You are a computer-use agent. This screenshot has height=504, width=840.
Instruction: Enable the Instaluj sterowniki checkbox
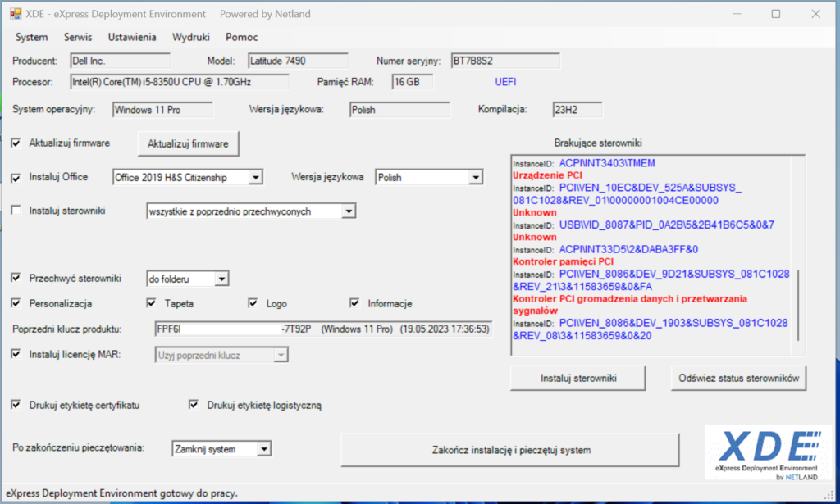click(16, 211)
